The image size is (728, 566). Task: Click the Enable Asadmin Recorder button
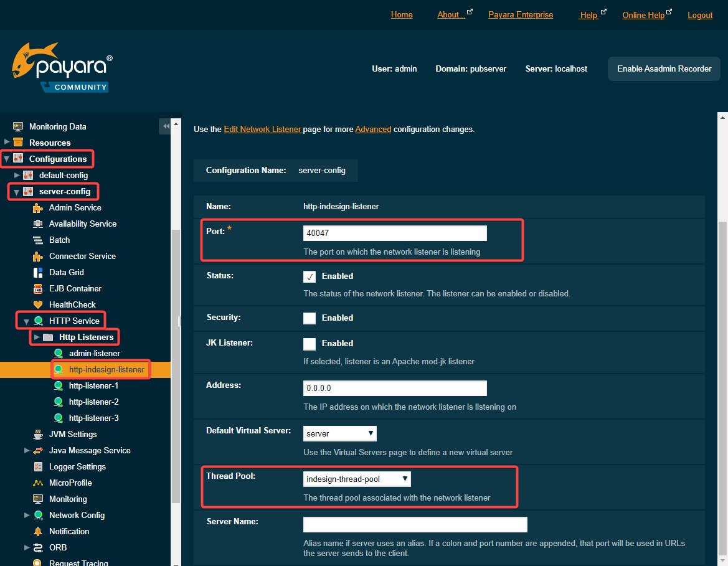[x=664, y=69]
